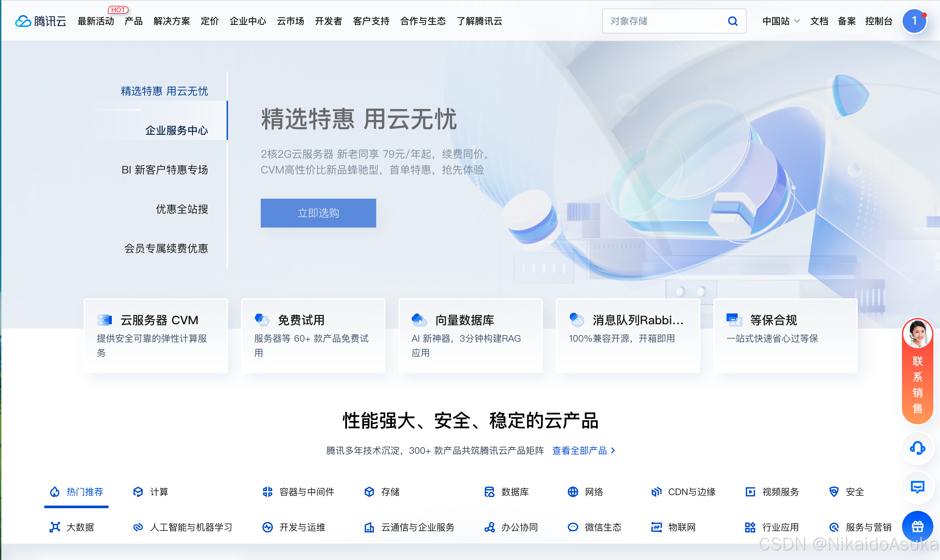940x560 pixels.
Task: Click the 免费试用 card icon
Action: (x=262, y=320)
